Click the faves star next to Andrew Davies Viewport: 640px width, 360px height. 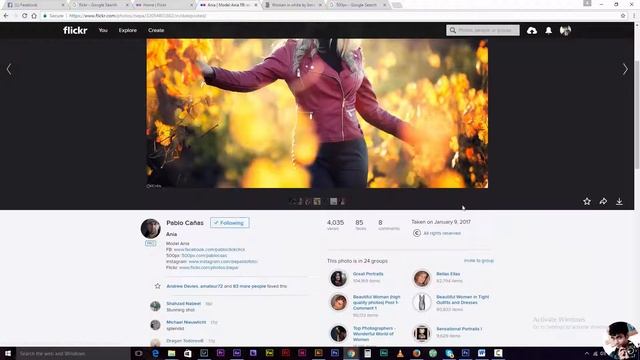point(158,286)
